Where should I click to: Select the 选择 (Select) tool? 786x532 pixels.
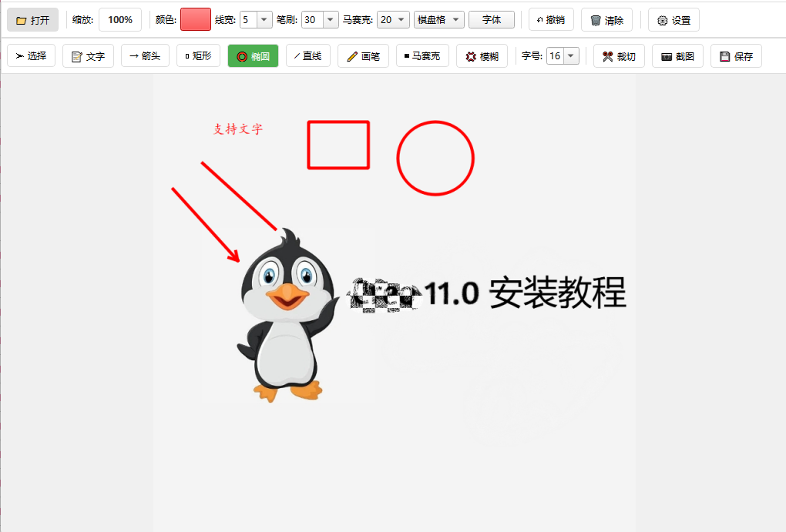pos(31,55)
